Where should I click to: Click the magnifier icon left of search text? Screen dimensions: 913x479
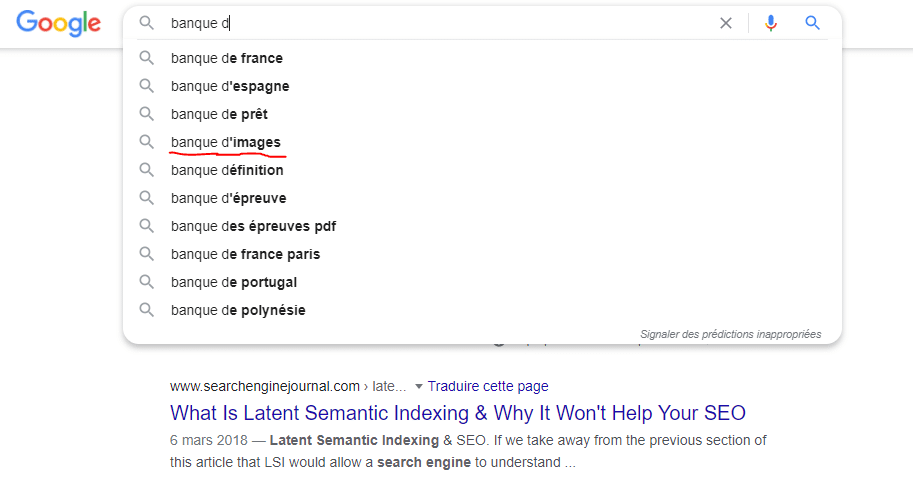coord(147,23)
